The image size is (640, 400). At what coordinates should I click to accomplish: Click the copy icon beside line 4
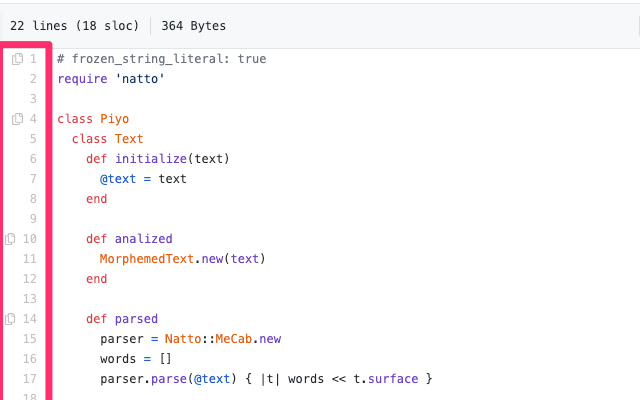(18, 119)
